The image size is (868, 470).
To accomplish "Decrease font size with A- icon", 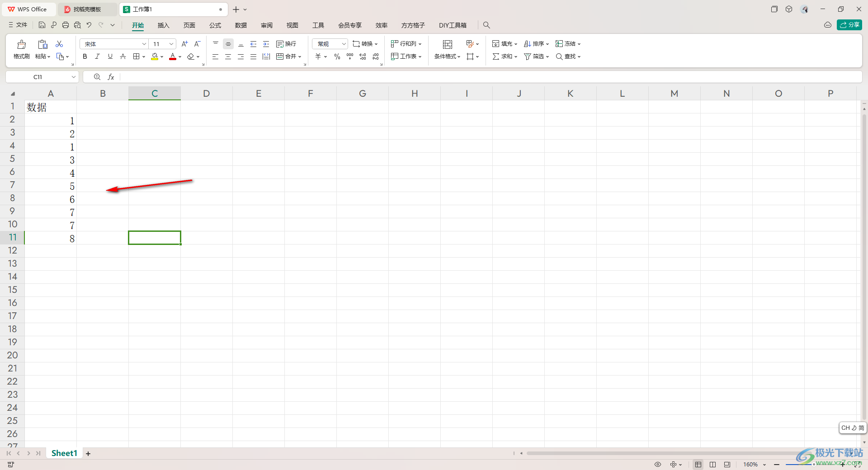I will [x=197, y=44].
